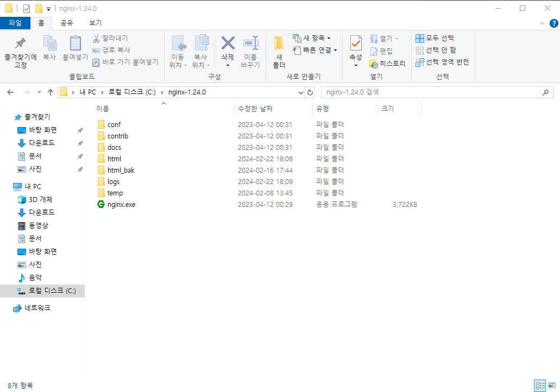Sort by 수정한 날짜 column header

(255, 109)
